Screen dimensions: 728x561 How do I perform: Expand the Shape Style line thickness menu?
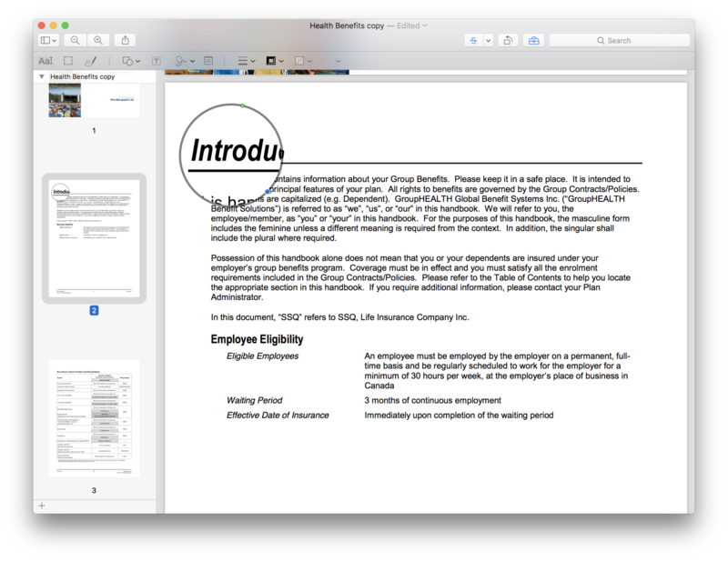[246, 61]
